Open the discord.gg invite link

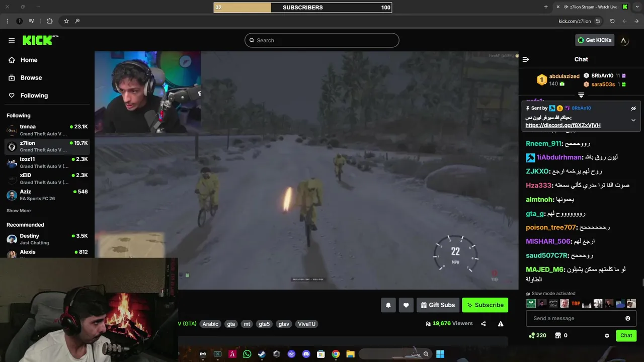pyautogui.click(x=563, y=125)
